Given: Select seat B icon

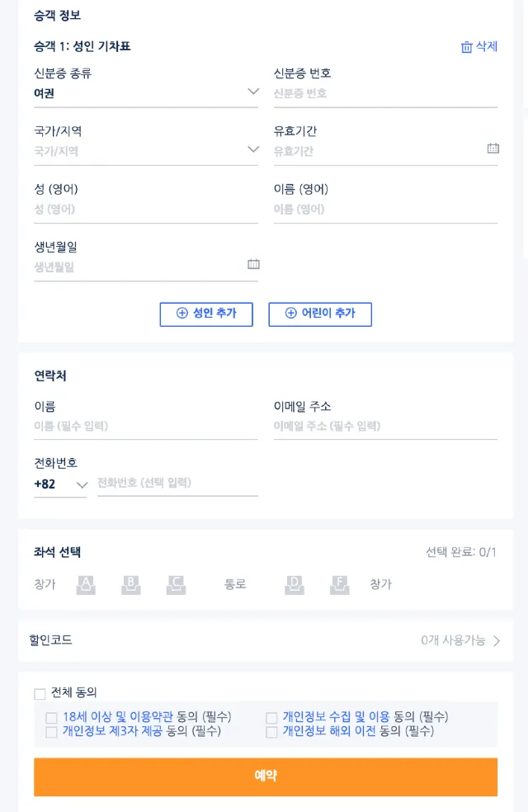Looking at the screenshot, I should pos(130,584).
